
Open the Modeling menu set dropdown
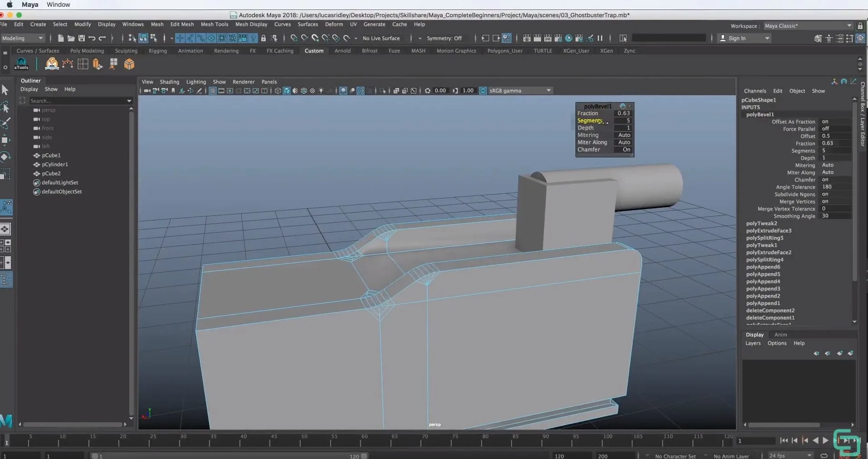click(22, 38)
